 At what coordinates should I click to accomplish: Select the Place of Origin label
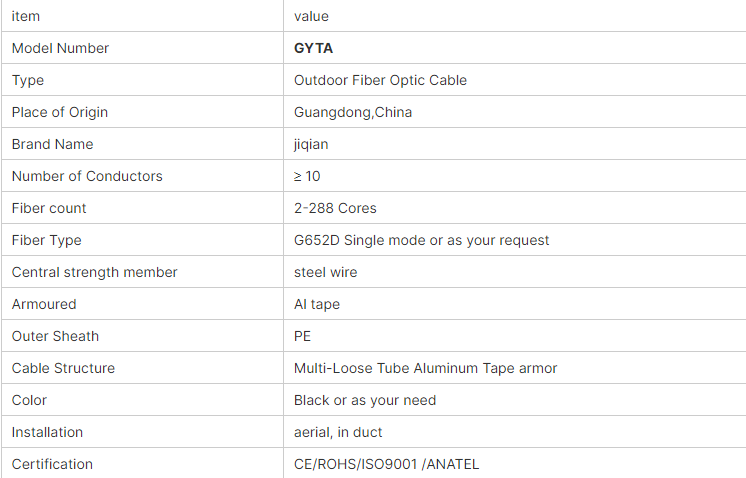pos(59,112)
